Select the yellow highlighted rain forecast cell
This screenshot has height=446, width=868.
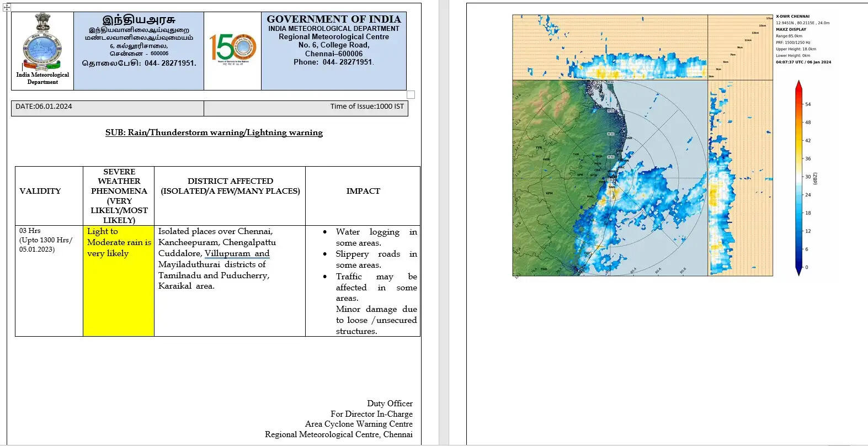click(x=118, y=280)
